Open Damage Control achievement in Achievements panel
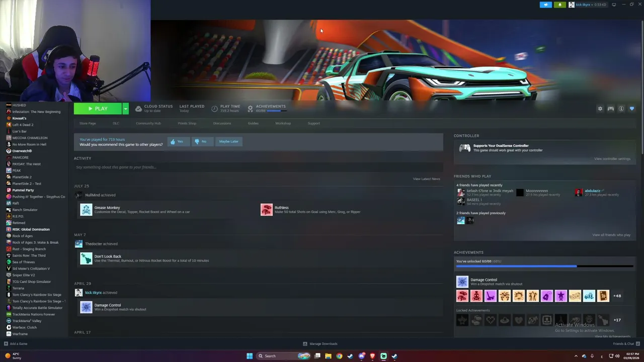The height and width of the screenshot is (362, 644). click(x=462, y=282)
